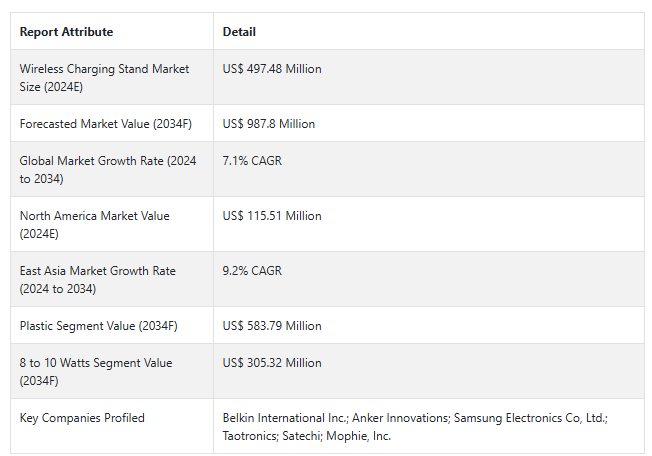Select the North America Market Value cell
The height and width of the screenshot is (456, 652).
coord(112,224)
